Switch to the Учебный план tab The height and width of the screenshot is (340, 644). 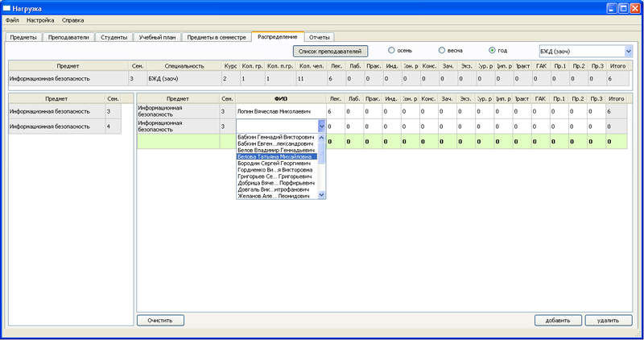click(157, 37)
